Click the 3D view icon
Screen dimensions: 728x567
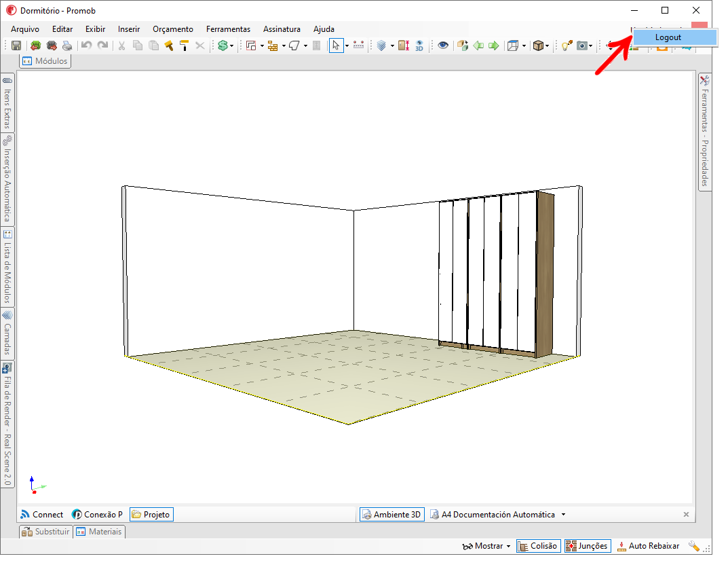419,45
